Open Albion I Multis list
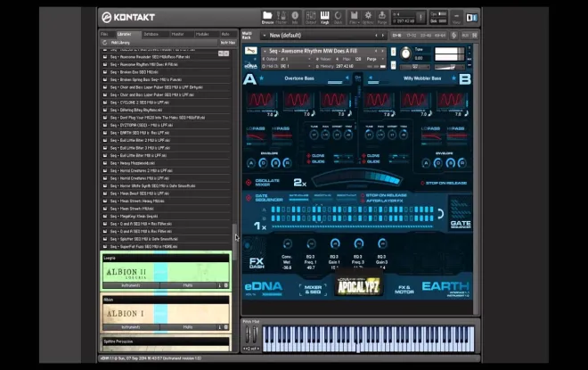This screenshot has width=588, height=370. [x=188, y=327]
